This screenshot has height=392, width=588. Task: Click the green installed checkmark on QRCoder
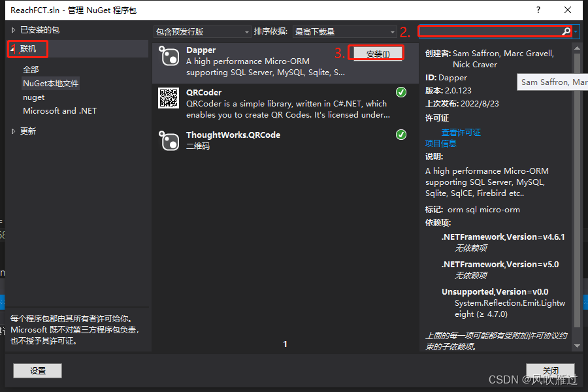click(400, 92)
